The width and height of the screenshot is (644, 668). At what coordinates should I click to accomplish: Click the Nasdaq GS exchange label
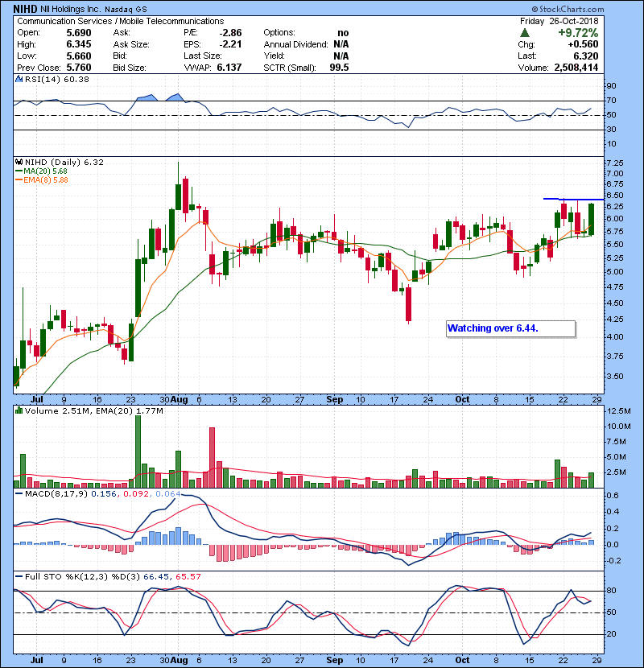(x=125, y=9)
